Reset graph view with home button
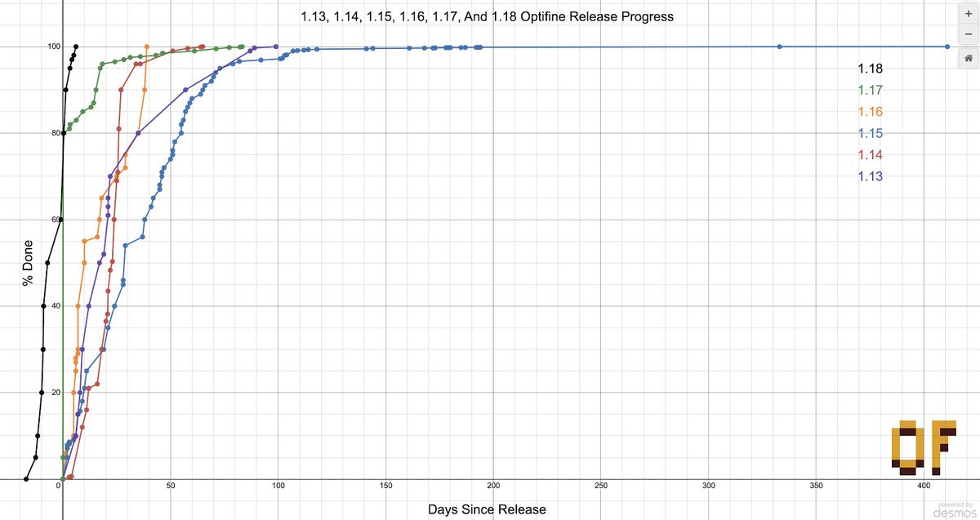The image size is (980, 520). point(968,59)
